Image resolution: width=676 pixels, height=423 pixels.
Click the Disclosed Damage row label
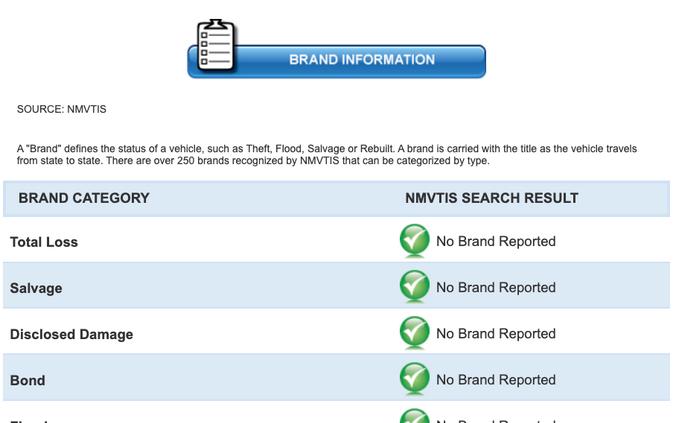[72, 334]
